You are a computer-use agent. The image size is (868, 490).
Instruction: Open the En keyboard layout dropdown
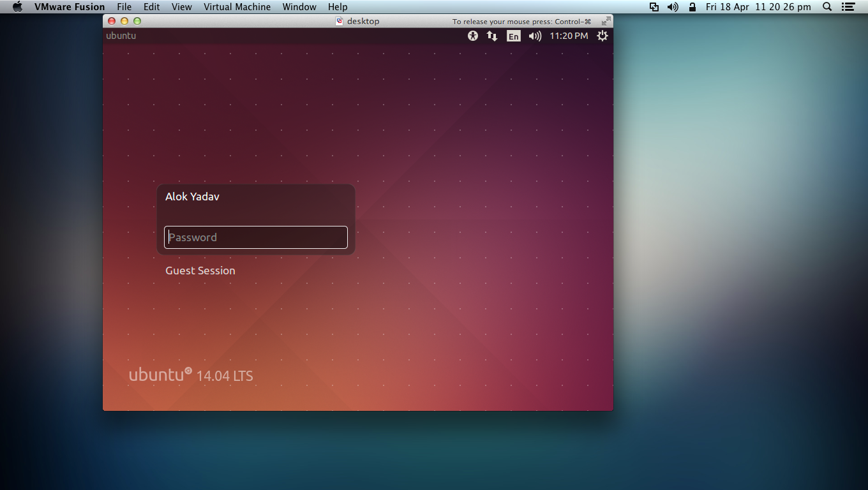[x=514, y=36]
